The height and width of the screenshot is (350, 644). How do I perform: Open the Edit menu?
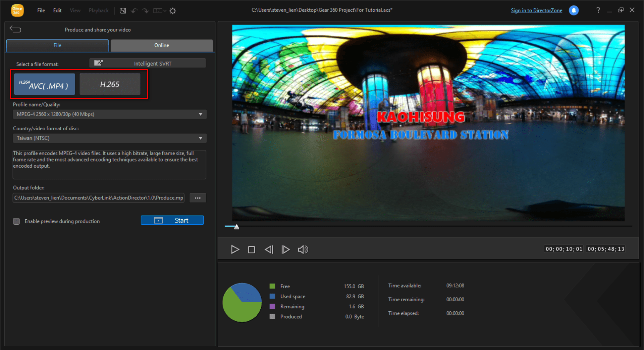57,10
